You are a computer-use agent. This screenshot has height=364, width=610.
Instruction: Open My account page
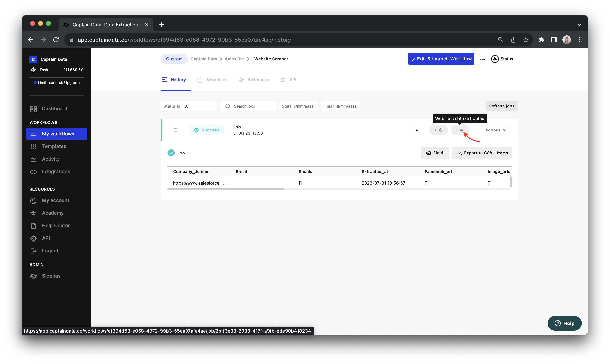pos(50,201)
